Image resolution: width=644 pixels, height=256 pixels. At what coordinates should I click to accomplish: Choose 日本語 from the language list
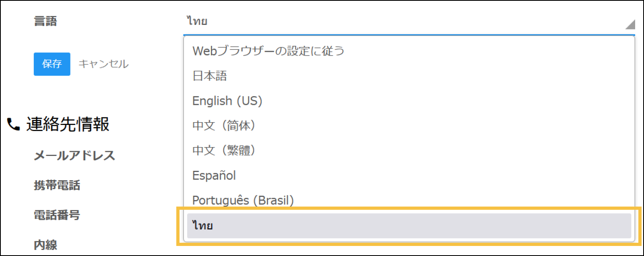pyautogui.click(x=210, y=76)
